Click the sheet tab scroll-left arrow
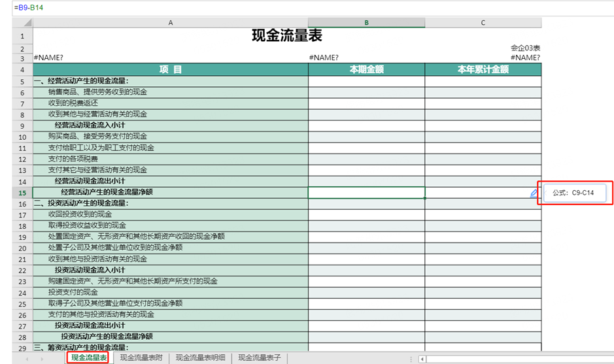The height and width of the screenshot is (364, 614). click(x=27, y=359)
